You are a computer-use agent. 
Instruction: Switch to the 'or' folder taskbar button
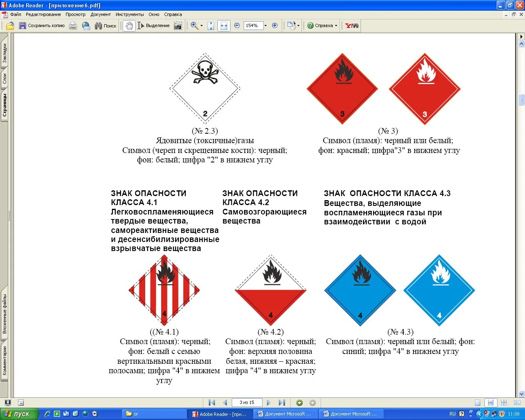[154, 414]
